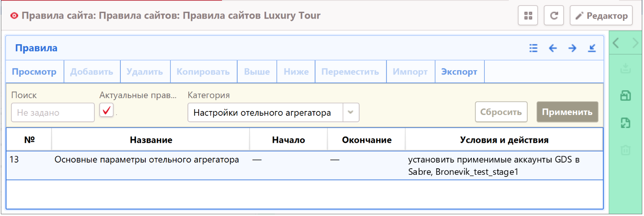Click the Категория dropdown arrow
644x216 pixels.
[351, 113]
